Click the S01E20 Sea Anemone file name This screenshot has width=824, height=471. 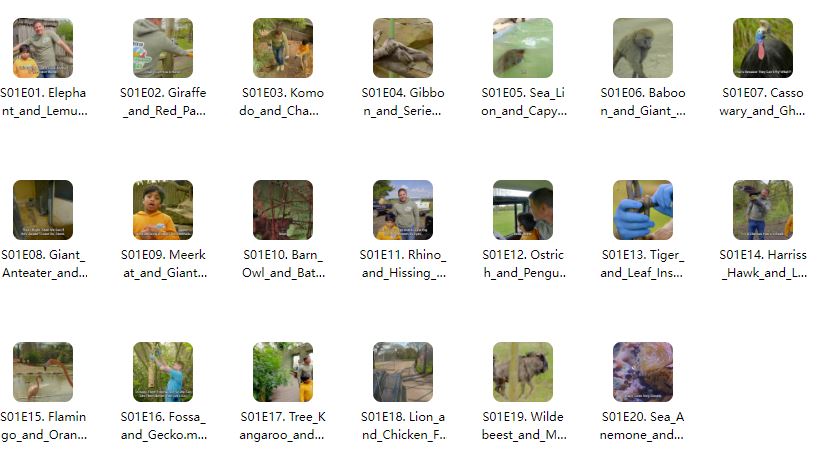(x=642, y=426)
